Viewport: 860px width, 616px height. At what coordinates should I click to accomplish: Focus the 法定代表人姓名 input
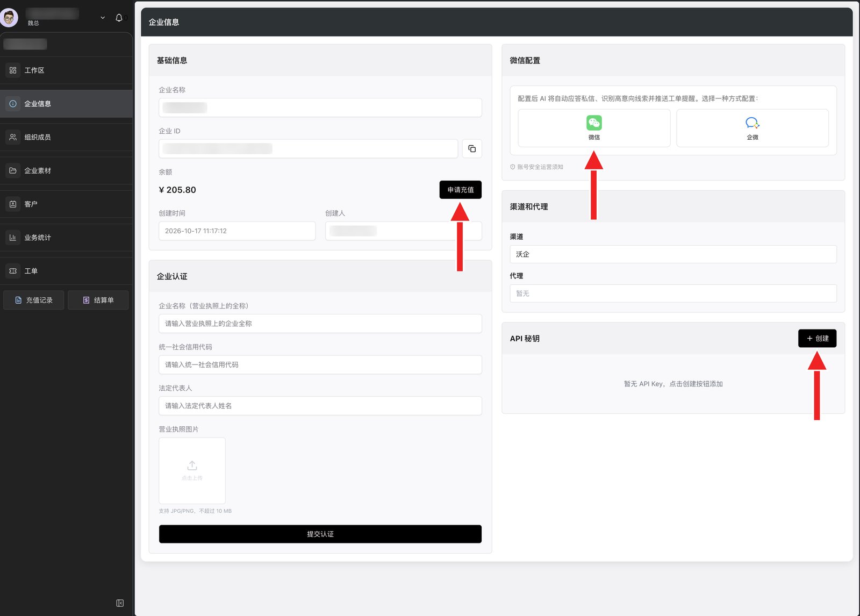pyautogui.click(x=320, y=406)
